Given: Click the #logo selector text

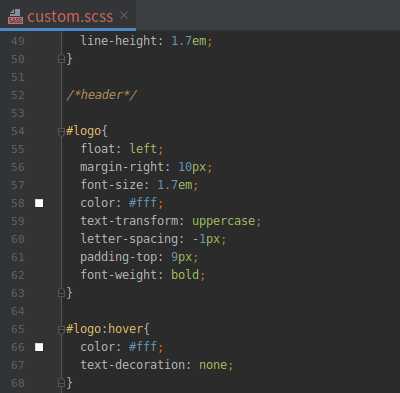Looking at the screenshot, I should tap(84, 131).
